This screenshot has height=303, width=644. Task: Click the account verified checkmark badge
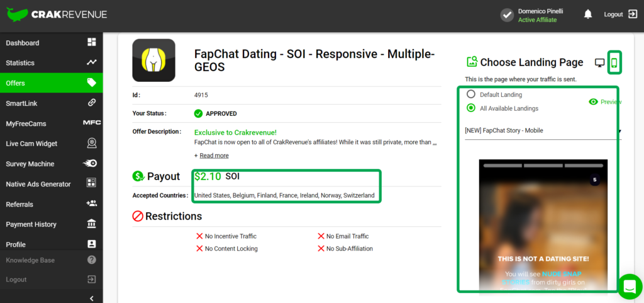(508, 15)
